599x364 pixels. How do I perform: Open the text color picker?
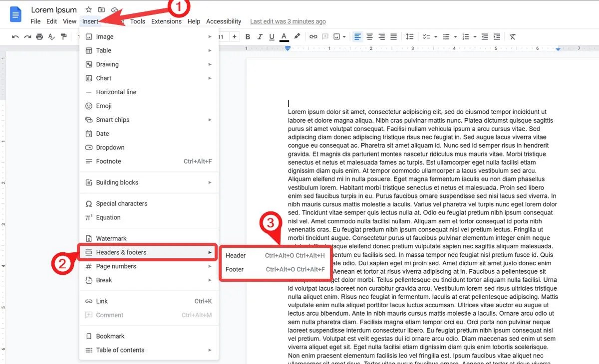(x=284, y=36)
